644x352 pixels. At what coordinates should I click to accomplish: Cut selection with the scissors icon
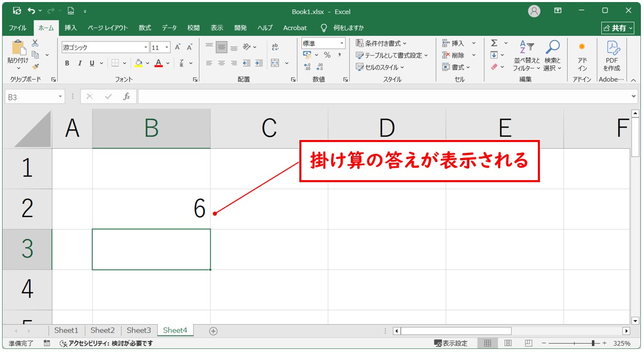36,43
